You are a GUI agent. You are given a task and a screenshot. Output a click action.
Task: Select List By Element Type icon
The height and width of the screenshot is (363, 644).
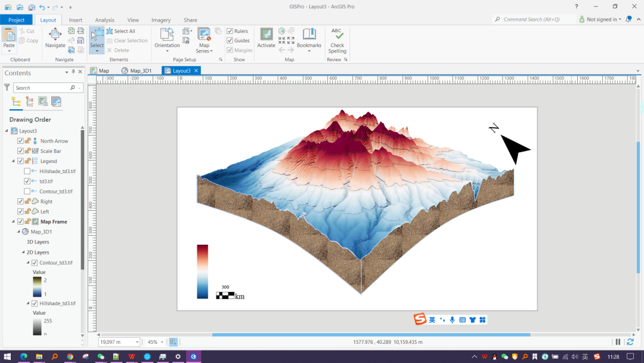click(30, 101)
